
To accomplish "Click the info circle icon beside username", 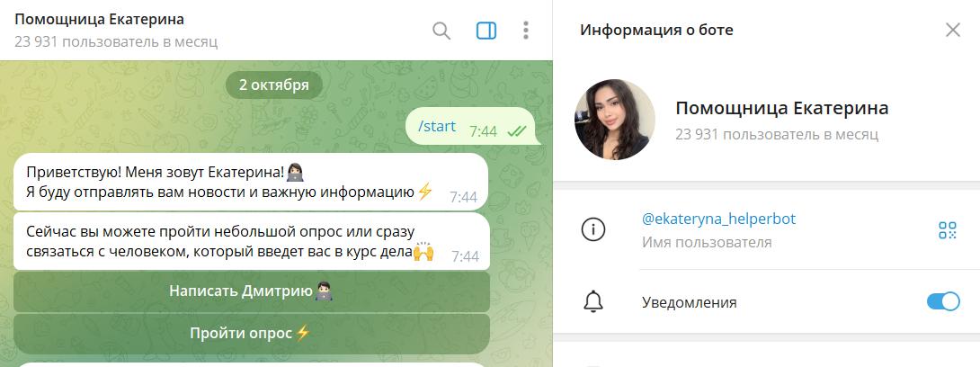I will pyautogui.click(x=593, y=230).
